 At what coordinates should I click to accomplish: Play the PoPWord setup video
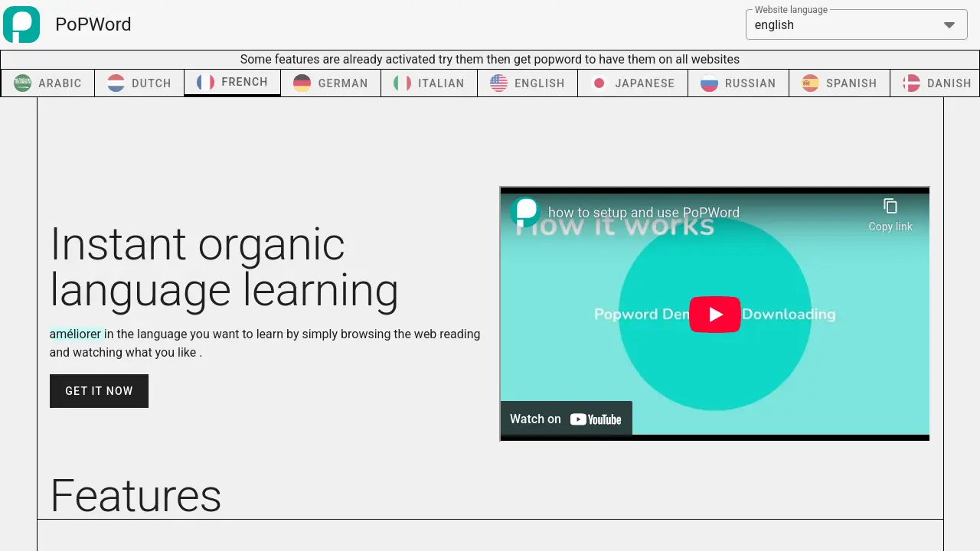(715, 315)
